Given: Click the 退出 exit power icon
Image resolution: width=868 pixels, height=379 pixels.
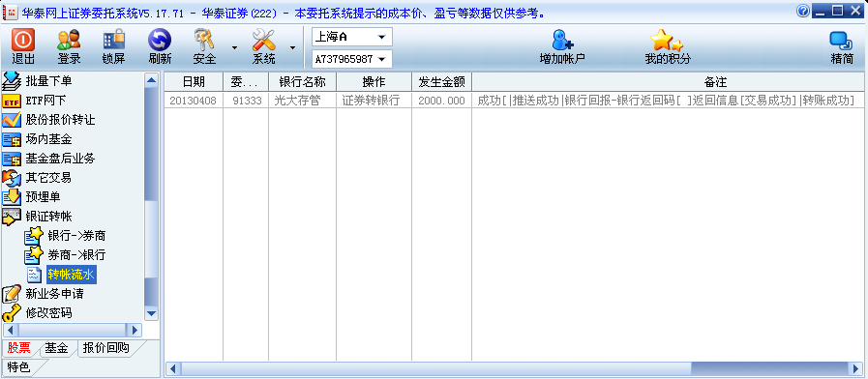Looking at the screenshot, I should click(x=22, y=40).
